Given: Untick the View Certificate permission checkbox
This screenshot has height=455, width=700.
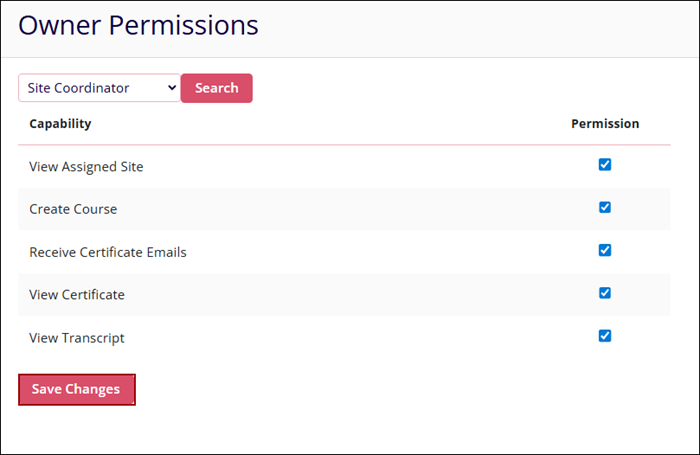Looking at the screenshot, I should pos(605,293).
